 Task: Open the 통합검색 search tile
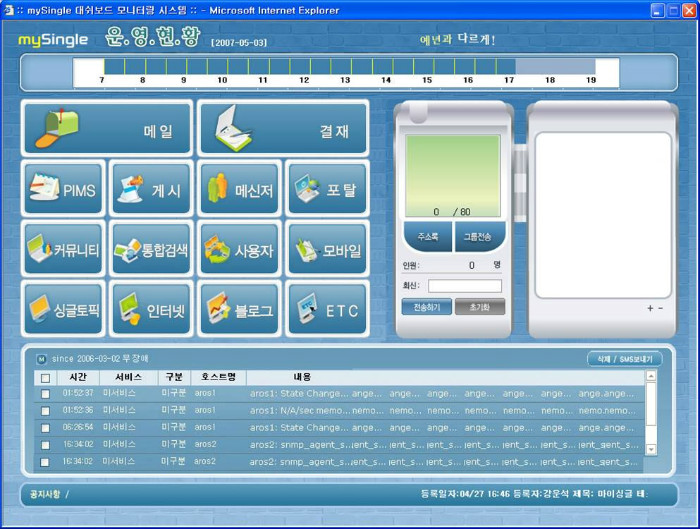[x=151, y=249]
